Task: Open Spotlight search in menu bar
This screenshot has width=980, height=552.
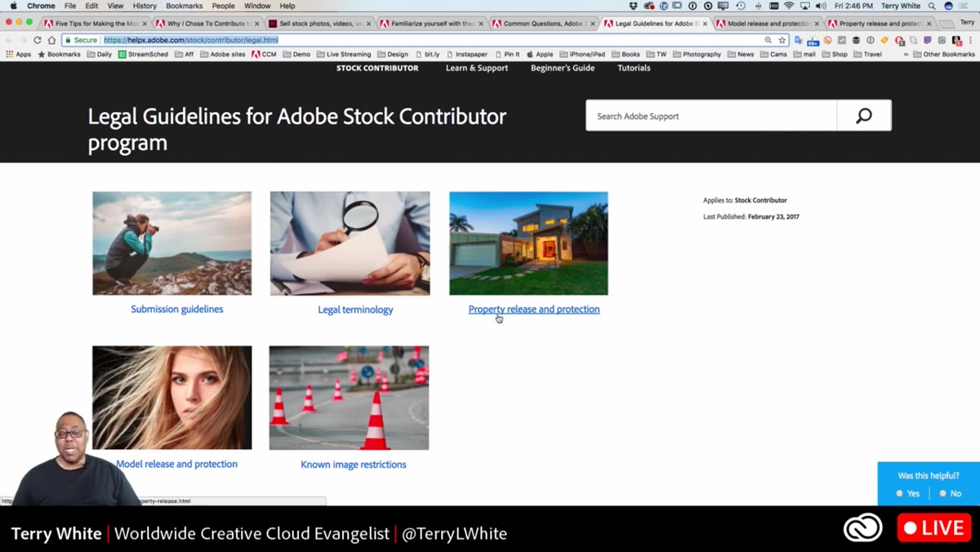Action: tap(932, 6)
